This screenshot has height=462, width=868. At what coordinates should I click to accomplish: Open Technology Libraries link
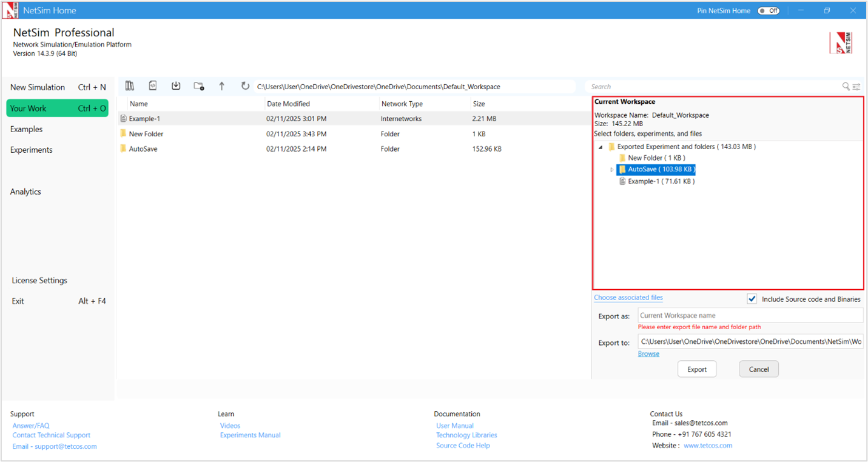(466, 435)
